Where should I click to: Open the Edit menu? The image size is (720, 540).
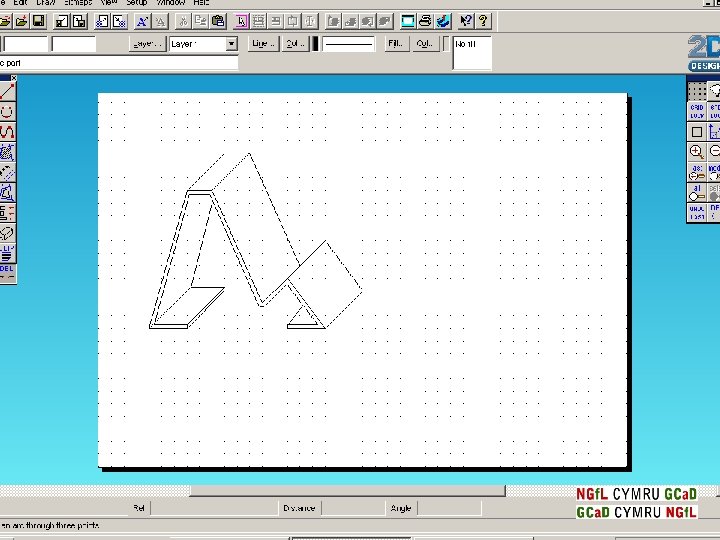point(20,2)
